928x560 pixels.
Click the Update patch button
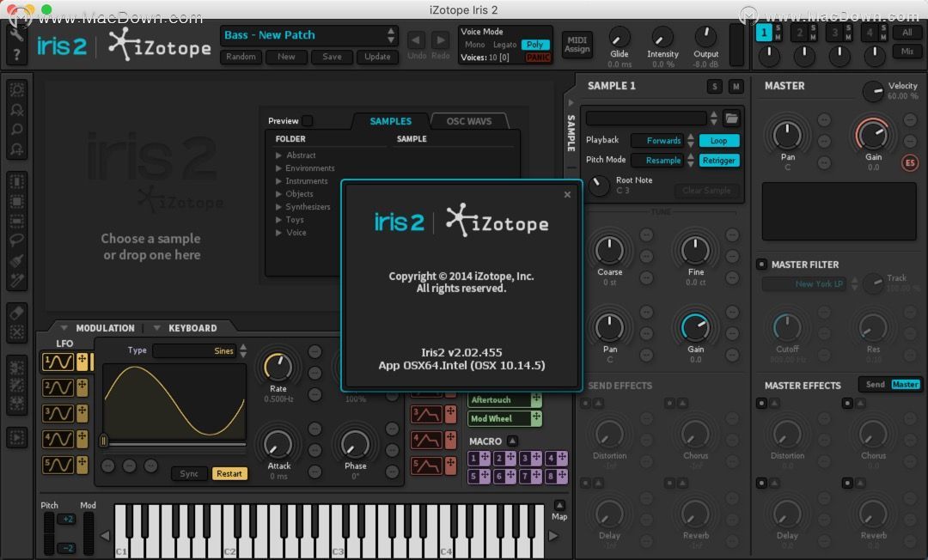pos(377,57)
